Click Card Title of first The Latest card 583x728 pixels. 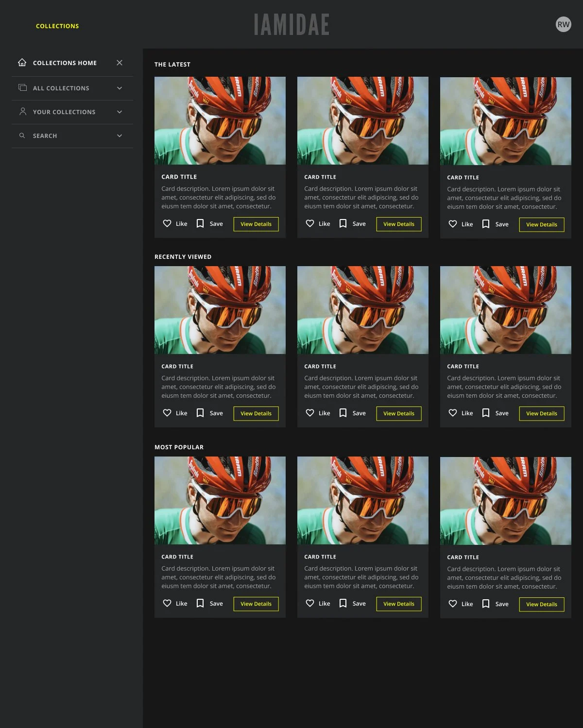179,177
